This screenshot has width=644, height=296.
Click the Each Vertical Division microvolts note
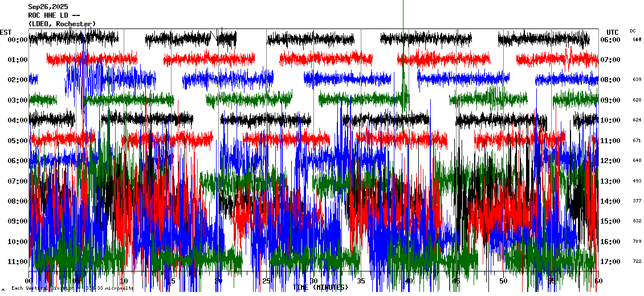72,289
